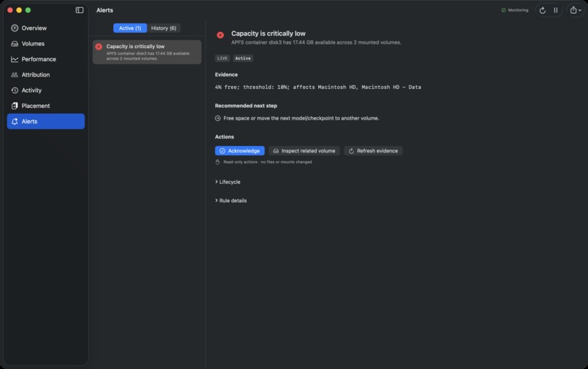
Task: Pause monitoring with the pause icon
Action: tap(556, 10)
